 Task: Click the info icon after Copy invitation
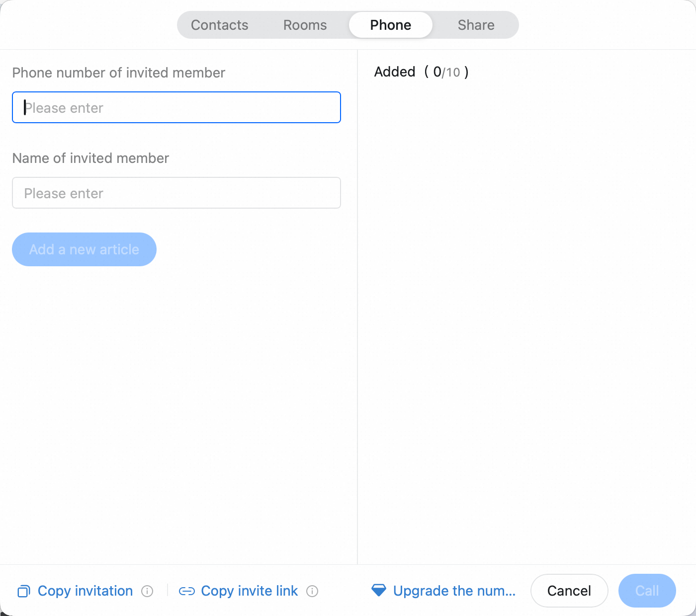(x=147, y=591)
